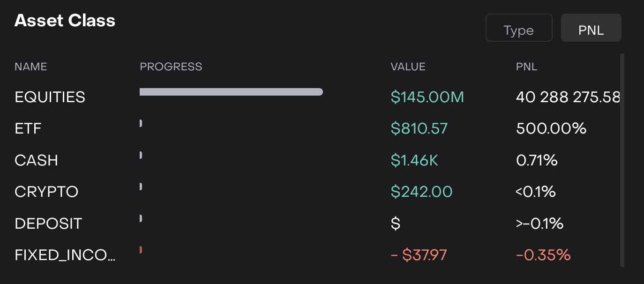Sort by the PROGRESS column header

[171, 67]
